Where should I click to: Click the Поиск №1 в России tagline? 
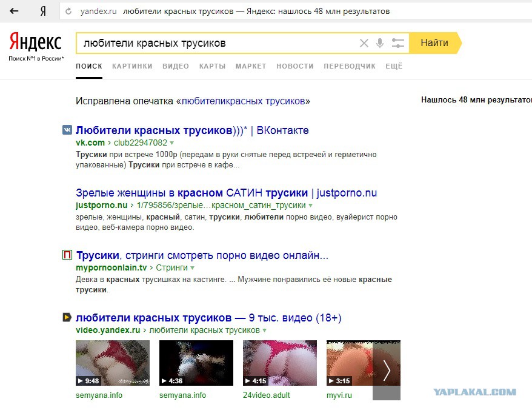(x=36, y=58)
